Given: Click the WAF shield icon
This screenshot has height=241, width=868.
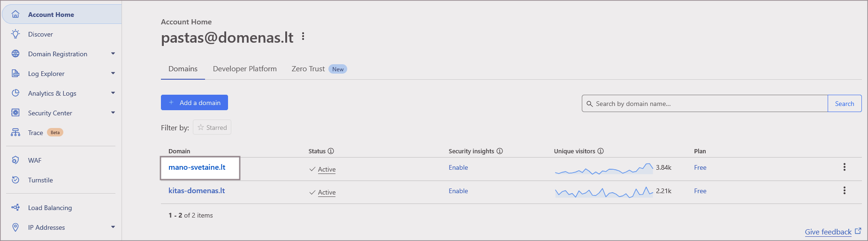Looking at the screenshot, I should tap(15, 160).
